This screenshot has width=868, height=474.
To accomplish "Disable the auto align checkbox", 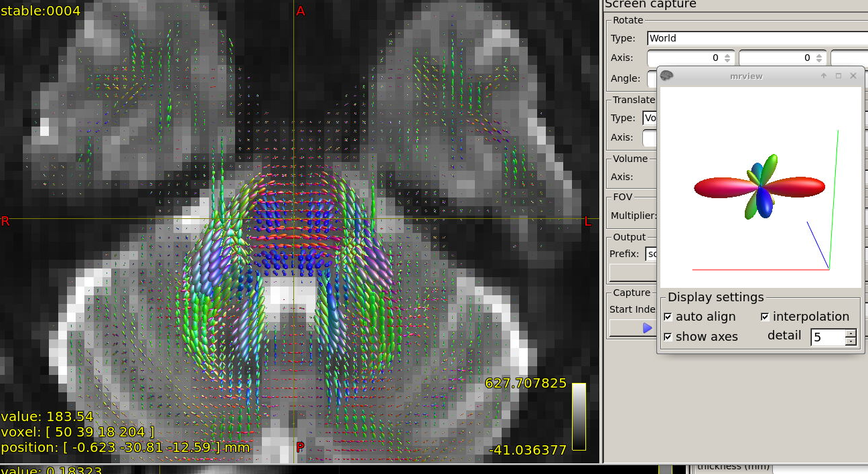I will (x=668, y=317).
